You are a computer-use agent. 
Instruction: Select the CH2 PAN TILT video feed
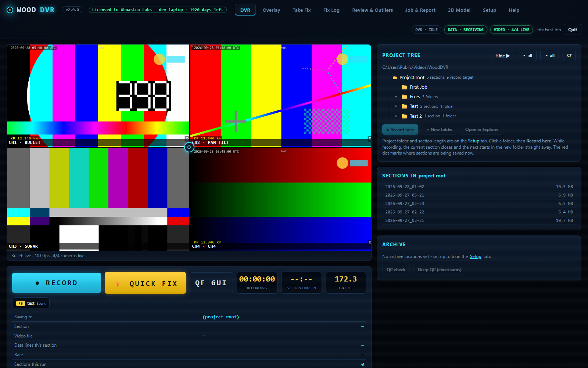[281, 96]
